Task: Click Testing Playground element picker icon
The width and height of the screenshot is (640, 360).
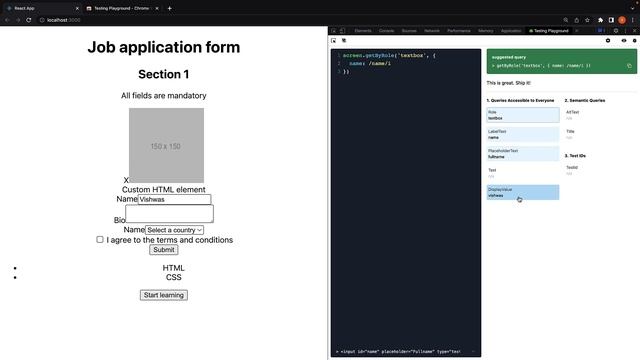Action: pyautogui.click(x=333, y=40)
